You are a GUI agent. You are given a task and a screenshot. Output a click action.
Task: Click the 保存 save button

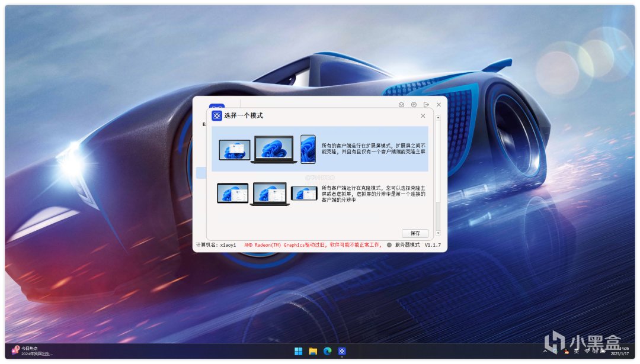(x=415, y=233)
